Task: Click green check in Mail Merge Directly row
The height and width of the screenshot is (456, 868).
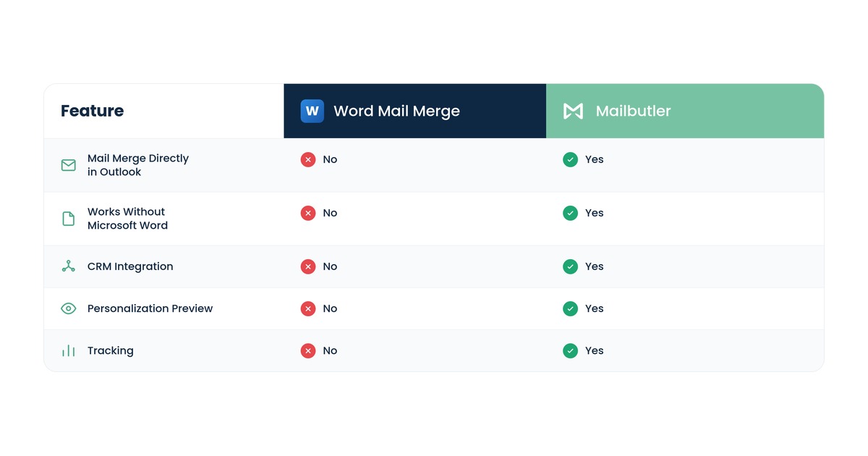Action: [571, 159]
